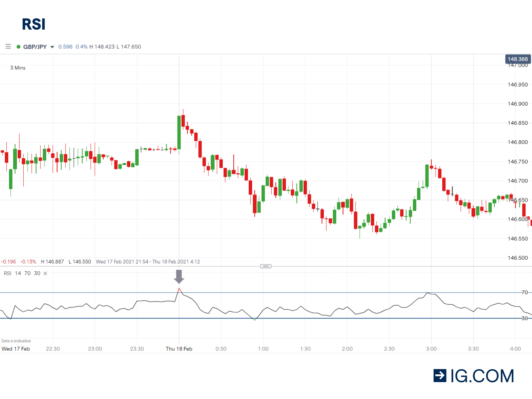Click the IG.COM arrow logo icon
Viewport: 532px width, 399px height.
pyautogui.click(x=440, y=376)
